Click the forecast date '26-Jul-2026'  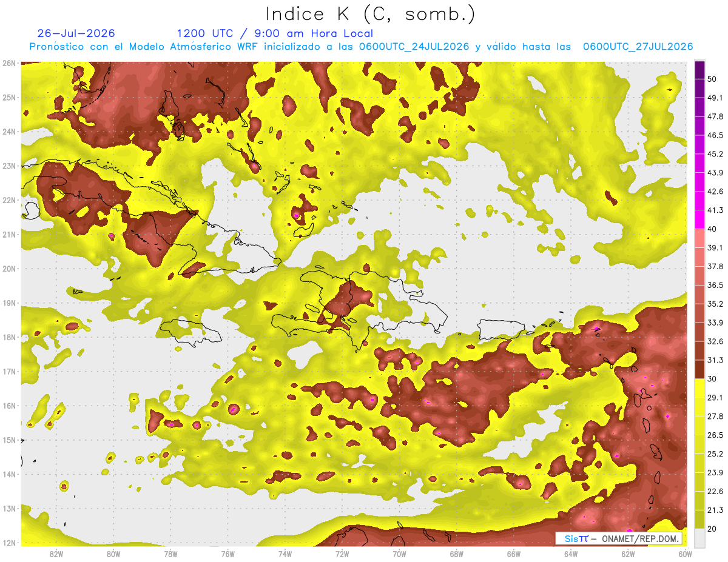76,33
